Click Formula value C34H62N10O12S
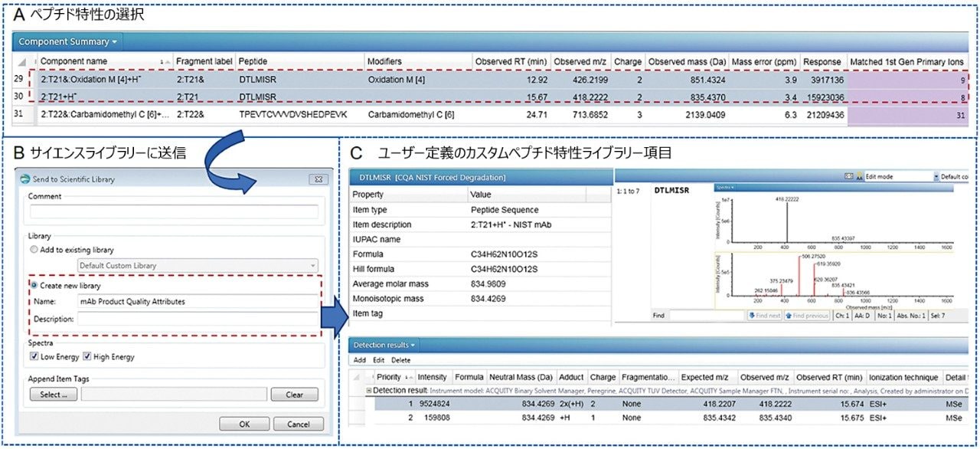980x449 pixels. click(x=504, y=254)
